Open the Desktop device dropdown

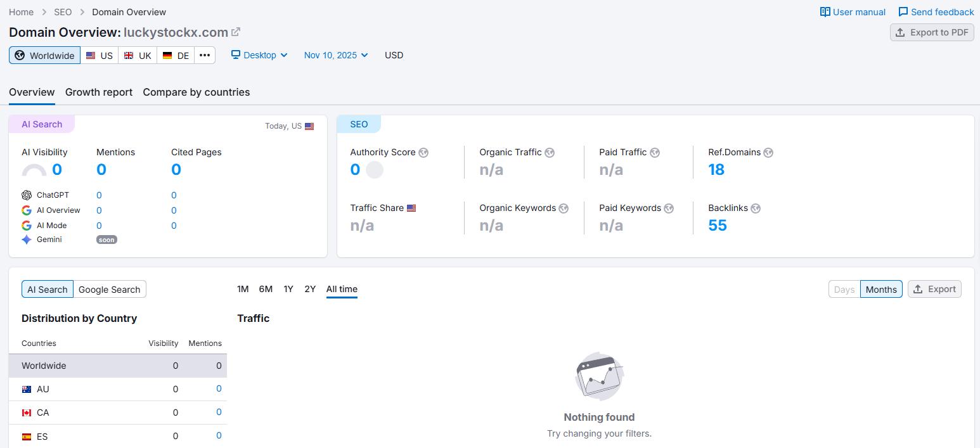(259, 55)
